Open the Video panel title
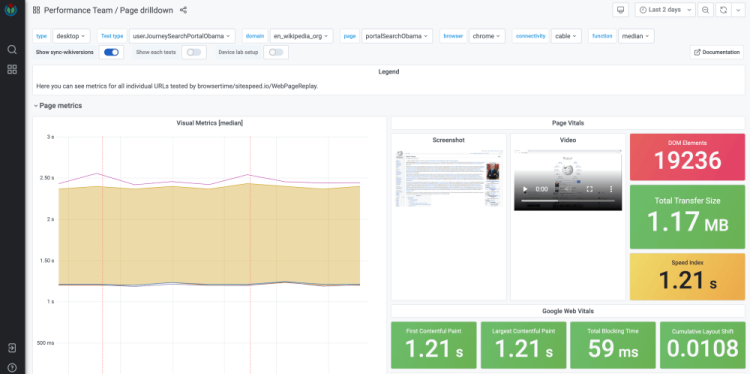 point(568,140)
